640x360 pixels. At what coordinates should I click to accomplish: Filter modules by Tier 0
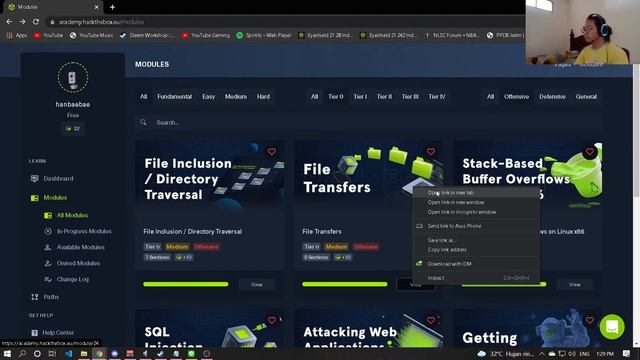pos(336,97)
